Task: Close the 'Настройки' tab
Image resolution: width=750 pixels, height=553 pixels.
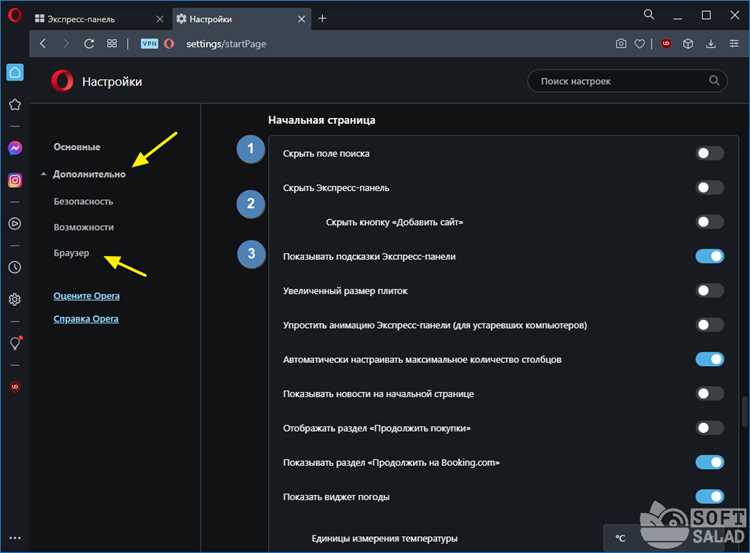Action: pos(301,19)
